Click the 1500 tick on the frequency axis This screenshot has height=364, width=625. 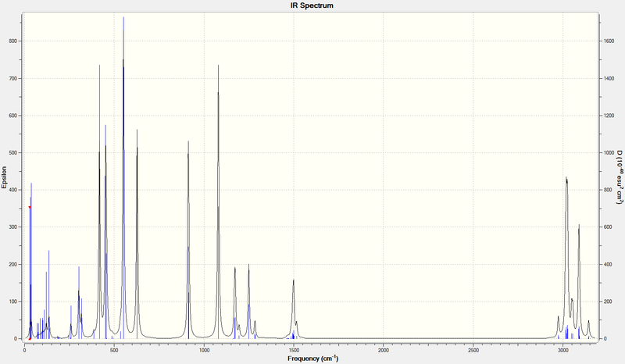(294, 351)
